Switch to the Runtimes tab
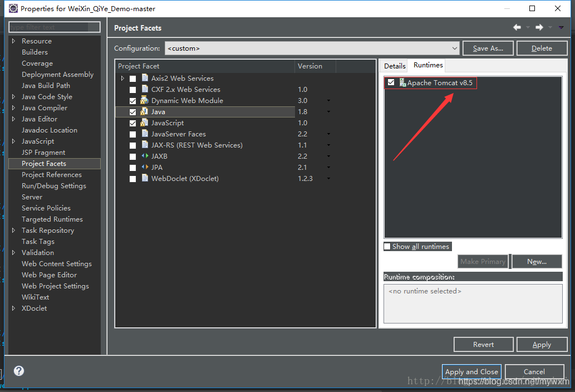The height and width of the screenshot is (392, 575). [x=428, y=65]
